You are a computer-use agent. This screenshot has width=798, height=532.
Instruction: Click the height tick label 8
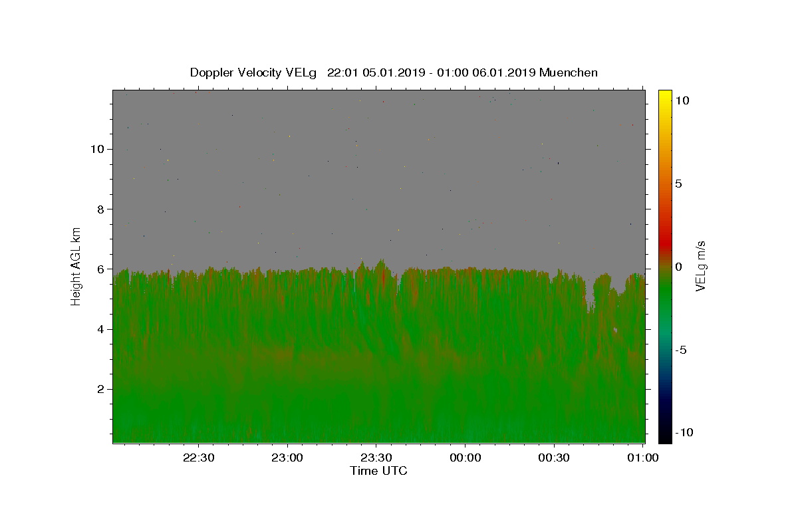pos(102,209)
